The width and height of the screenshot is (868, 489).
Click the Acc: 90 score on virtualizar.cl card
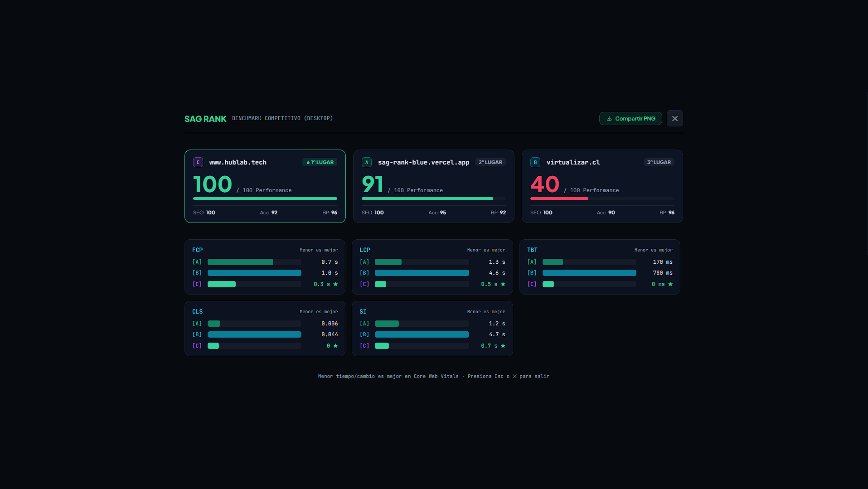click(606, 213)
